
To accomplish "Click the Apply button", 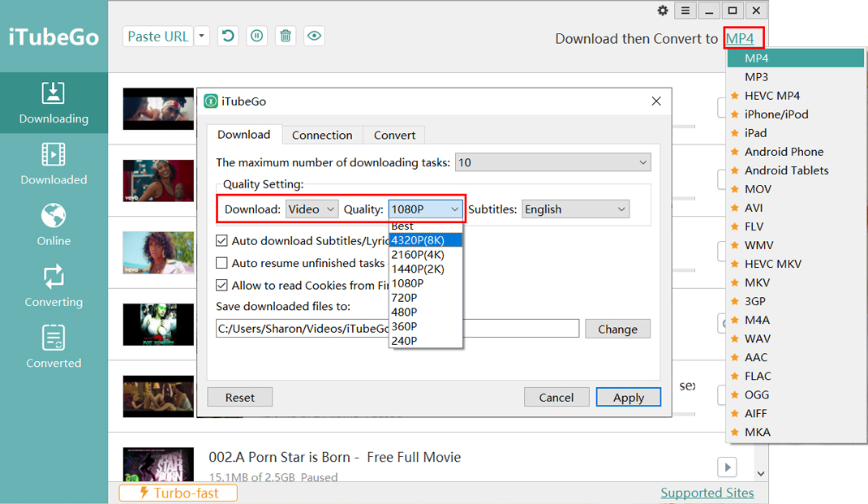I will (629, 397).
